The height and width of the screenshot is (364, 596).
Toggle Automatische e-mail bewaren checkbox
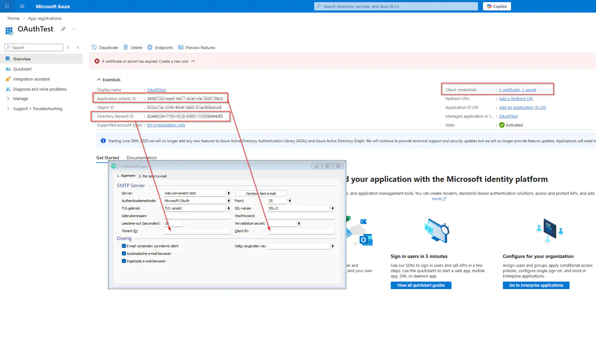(124, 254)
